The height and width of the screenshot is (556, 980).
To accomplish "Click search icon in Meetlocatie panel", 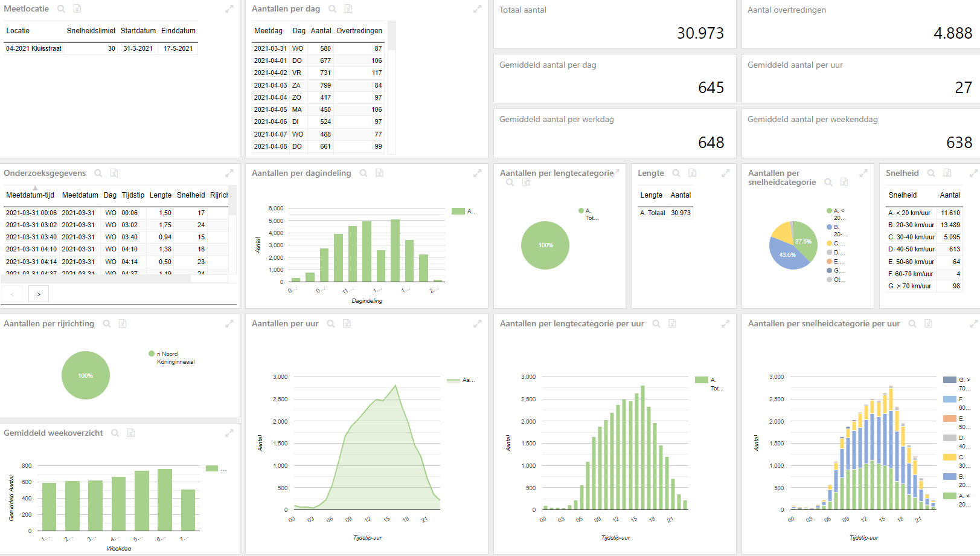I will coord(61,9).
